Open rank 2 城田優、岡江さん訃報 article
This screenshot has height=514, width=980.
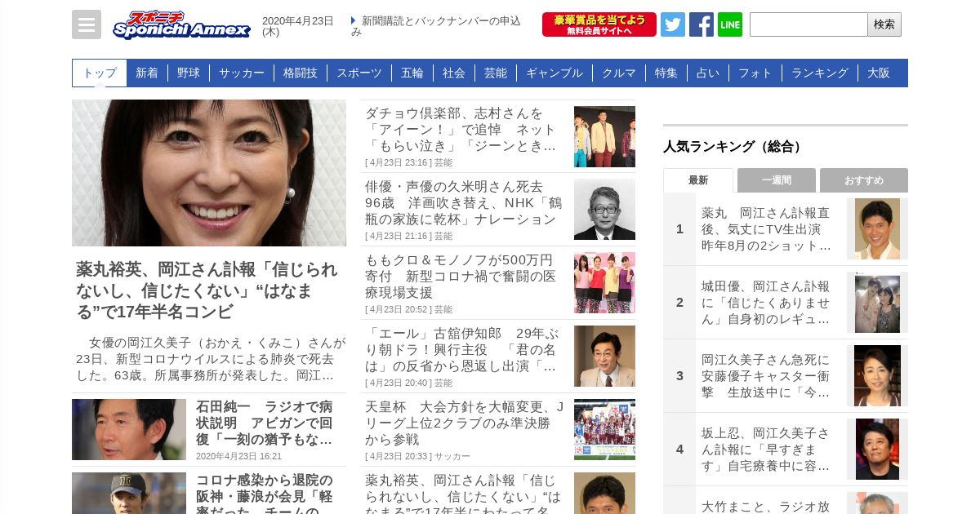point(767,303)
